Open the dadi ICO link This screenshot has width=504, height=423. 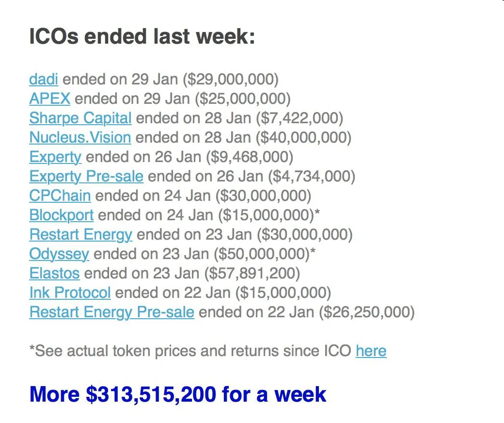(x=44, y=79)
